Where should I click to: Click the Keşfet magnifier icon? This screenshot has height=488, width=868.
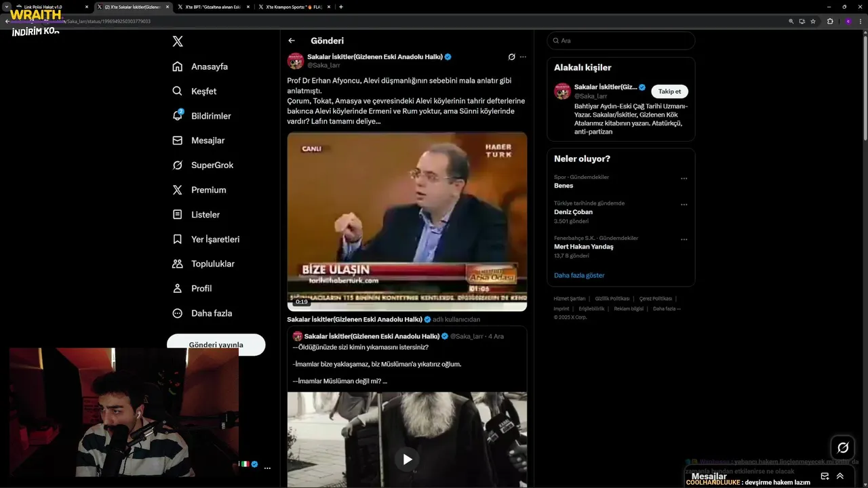(178, 91)
